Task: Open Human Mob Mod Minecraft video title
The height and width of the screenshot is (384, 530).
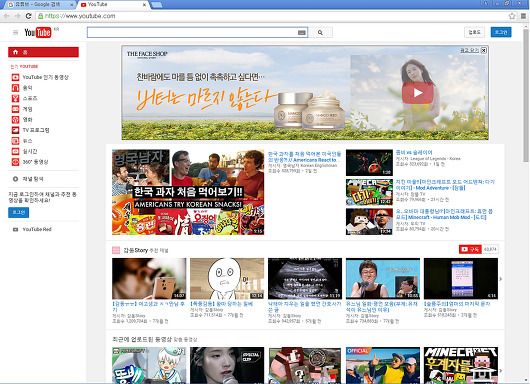Action: tap(444, 214)
